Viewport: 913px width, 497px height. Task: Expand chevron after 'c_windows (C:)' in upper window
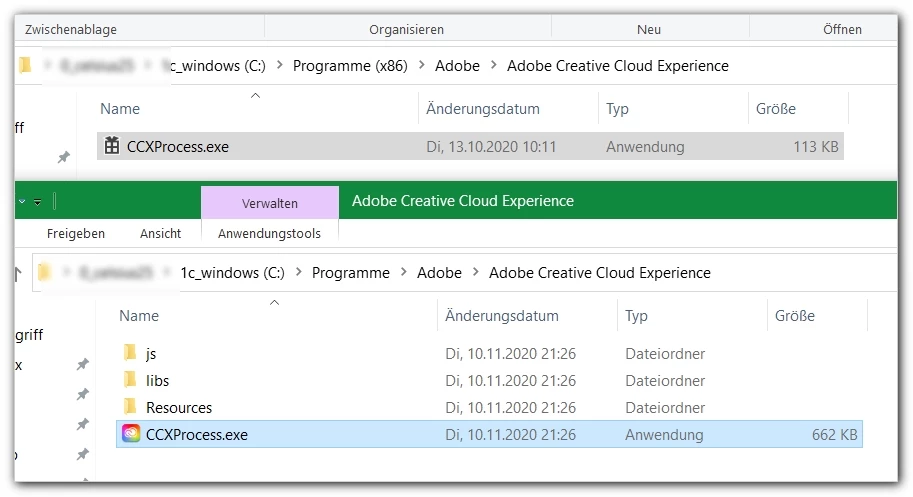tap(280, 65)
